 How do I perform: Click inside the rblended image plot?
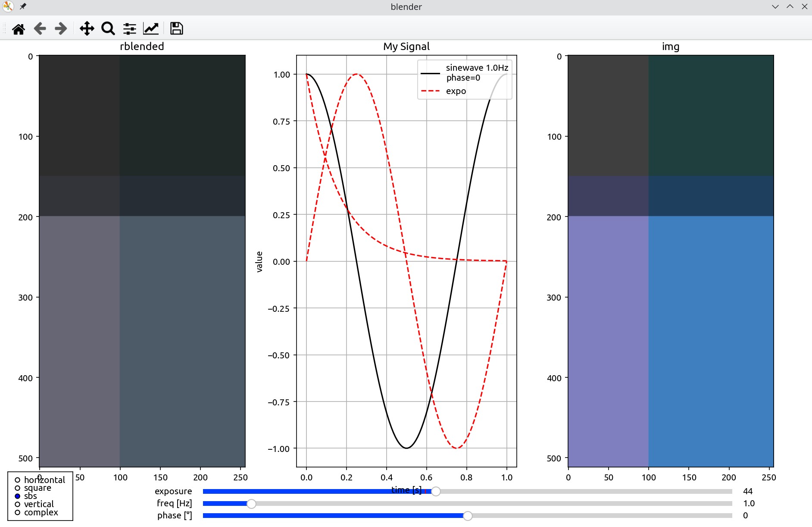click(142, 261)
